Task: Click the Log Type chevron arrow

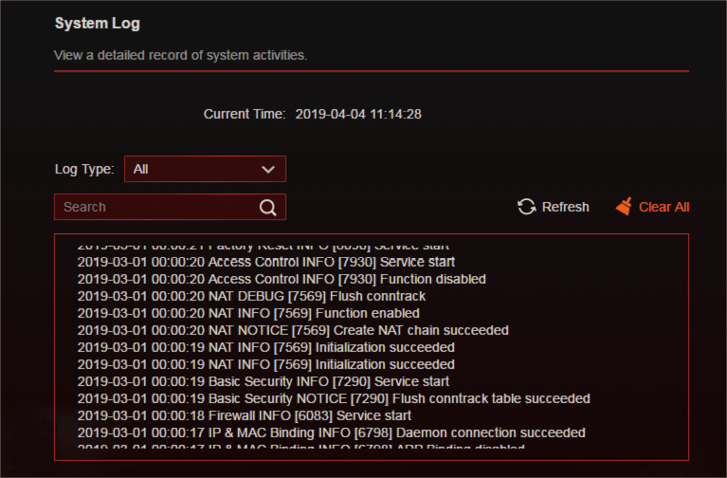Action: [x=268, y=170]
